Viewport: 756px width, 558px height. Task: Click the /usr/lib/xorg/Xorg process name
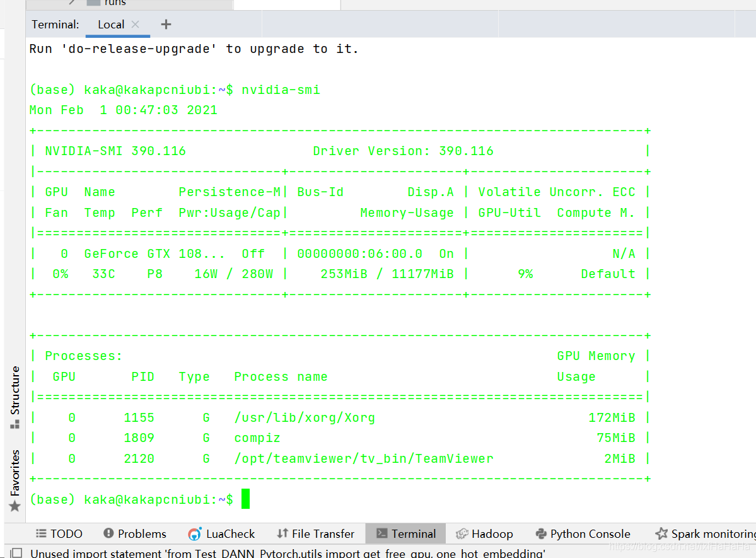(x=305, y=417)
